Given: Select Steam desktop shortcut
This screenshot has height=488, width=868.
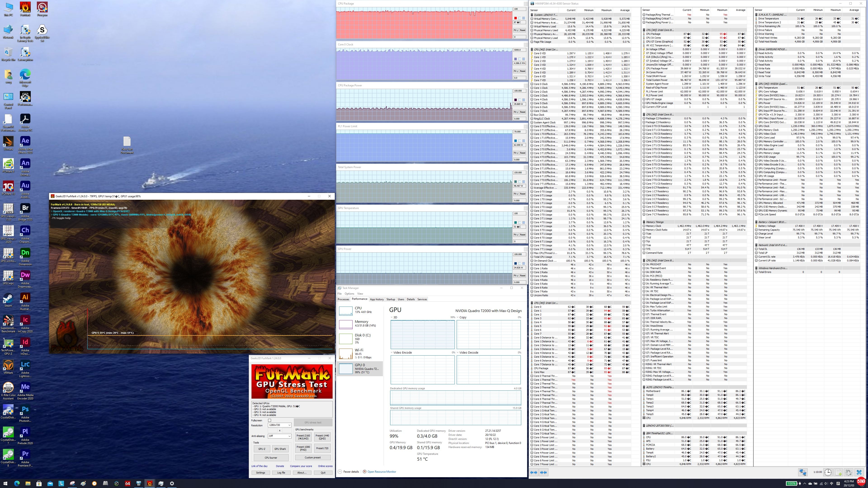Looking at the screenshot, I should 8,300.
